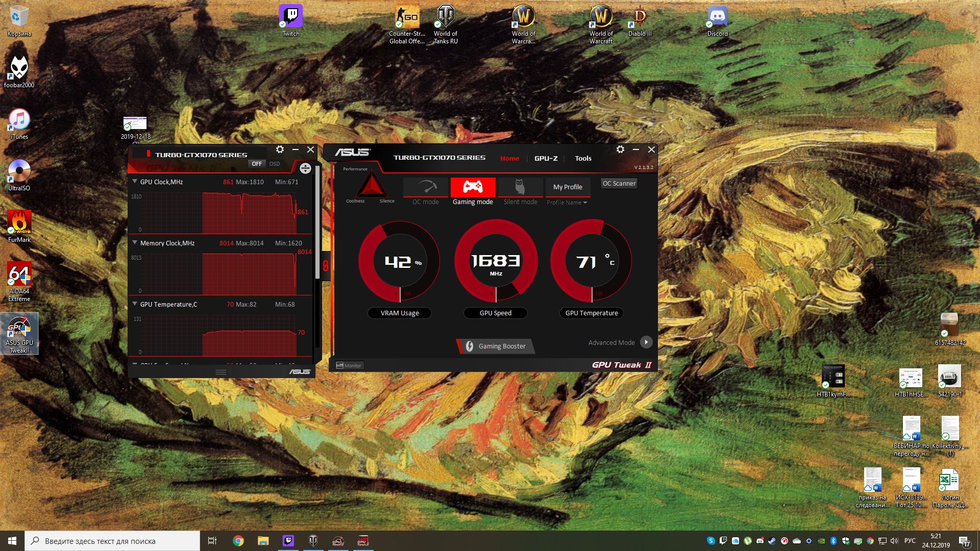Viewport: 980px width, 551px height.
Task: Toggle the Monitor panel button
Action: pos(349,365)
